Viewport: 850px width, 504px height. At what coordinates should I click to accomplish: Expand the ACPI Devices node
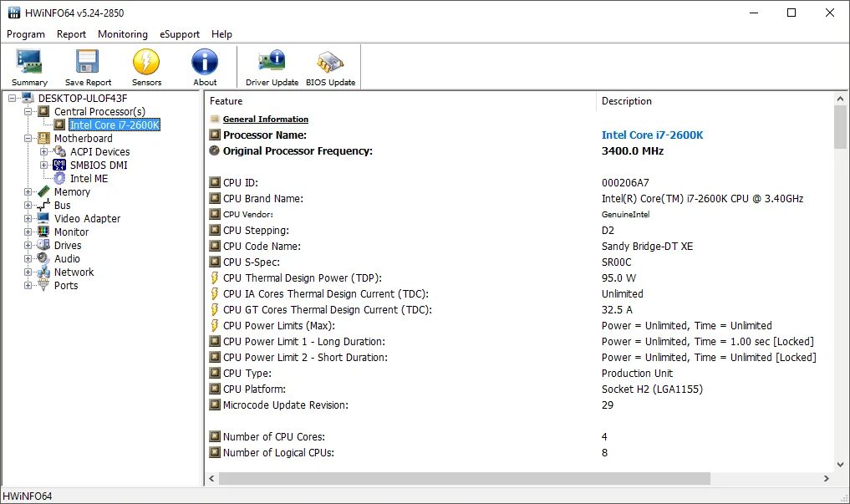(44, 152)
